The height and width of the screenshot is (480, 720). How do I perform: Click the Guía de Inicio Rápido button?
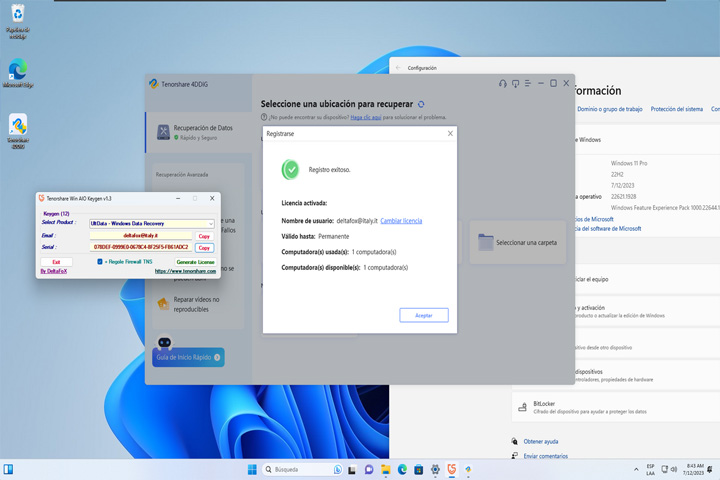(x=188, y=357)
